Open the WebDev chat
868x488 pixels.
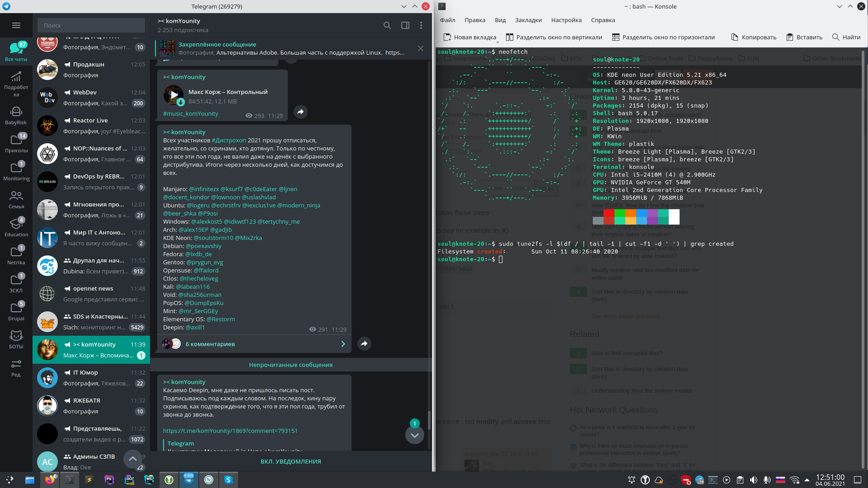click(91, 98)
